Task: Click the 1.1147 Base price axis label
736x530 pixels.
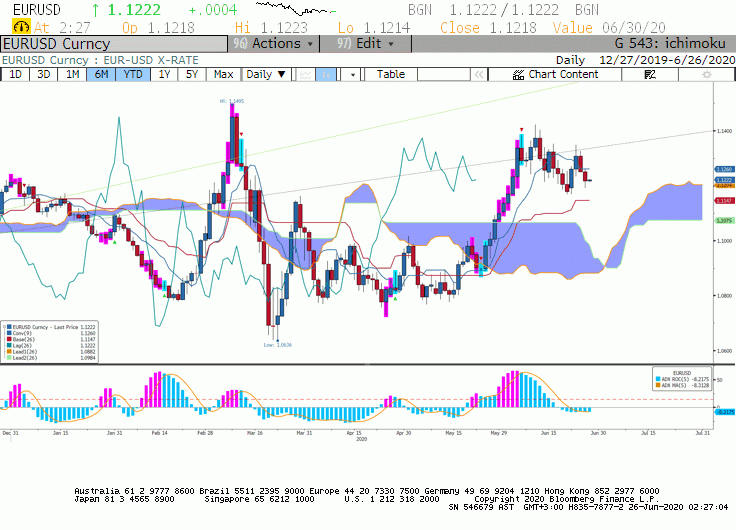Action: (724, 201)
